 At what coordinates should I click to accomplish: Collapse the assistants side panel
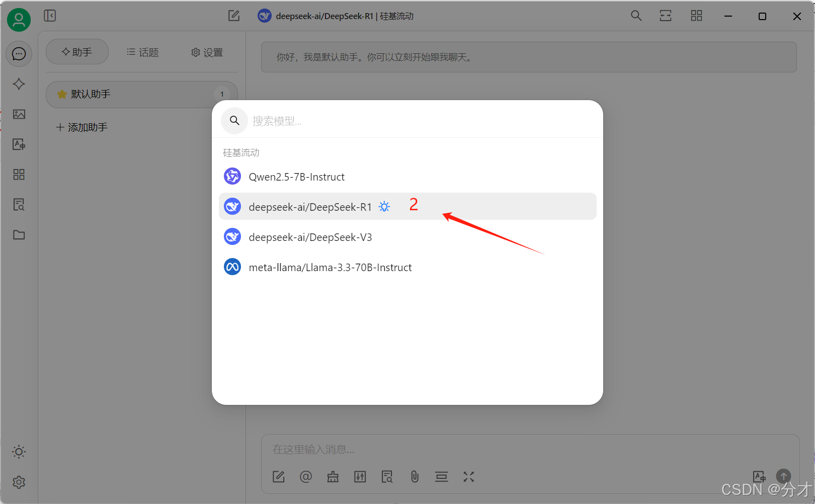[50, 16]
